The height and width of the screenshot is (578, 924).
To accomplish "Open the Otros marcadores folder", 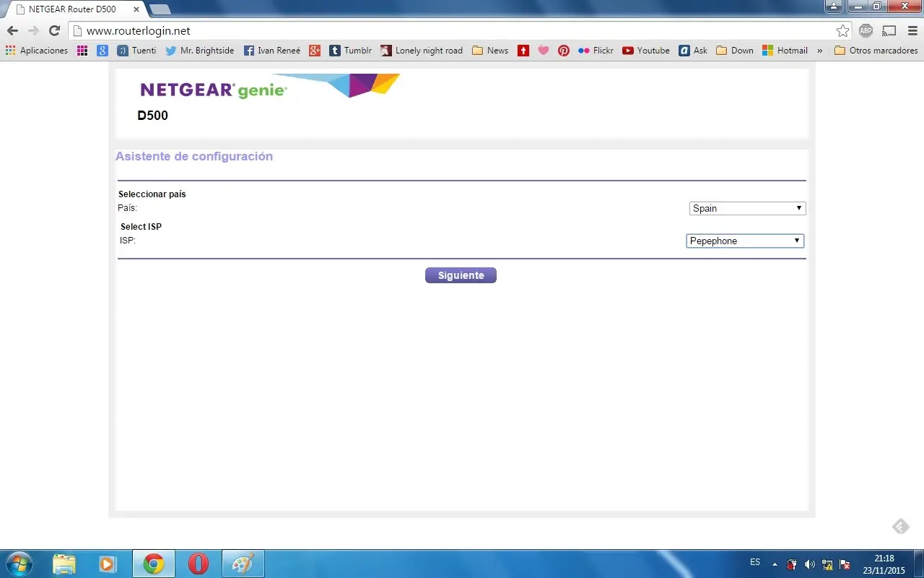I will (876, 51).
